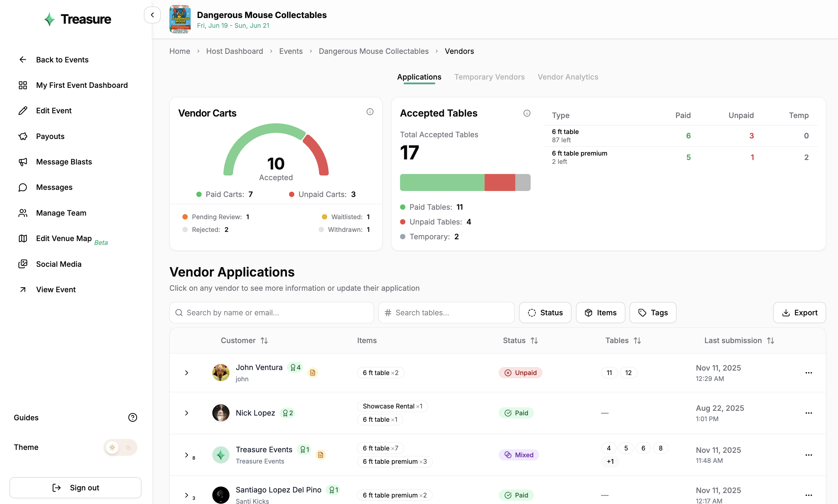
Task: Expand Treasure Events application row
Action: 187,455
